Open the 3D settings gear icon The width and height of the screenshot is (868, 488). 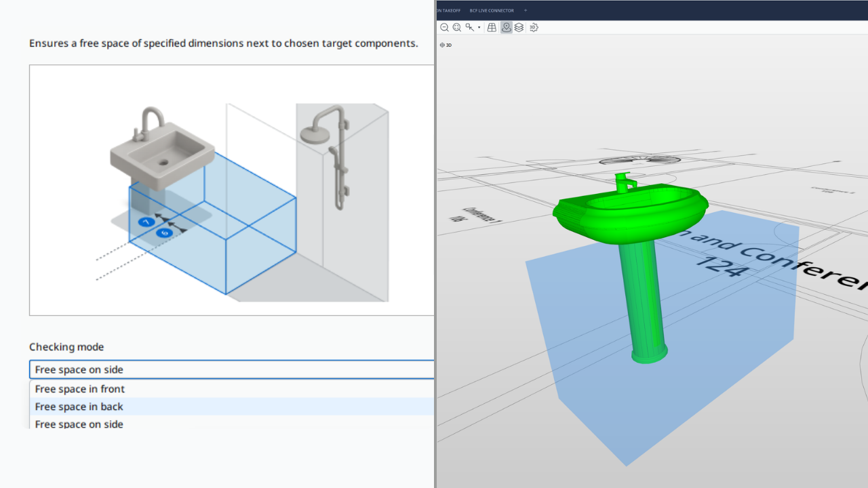point(534,28)
